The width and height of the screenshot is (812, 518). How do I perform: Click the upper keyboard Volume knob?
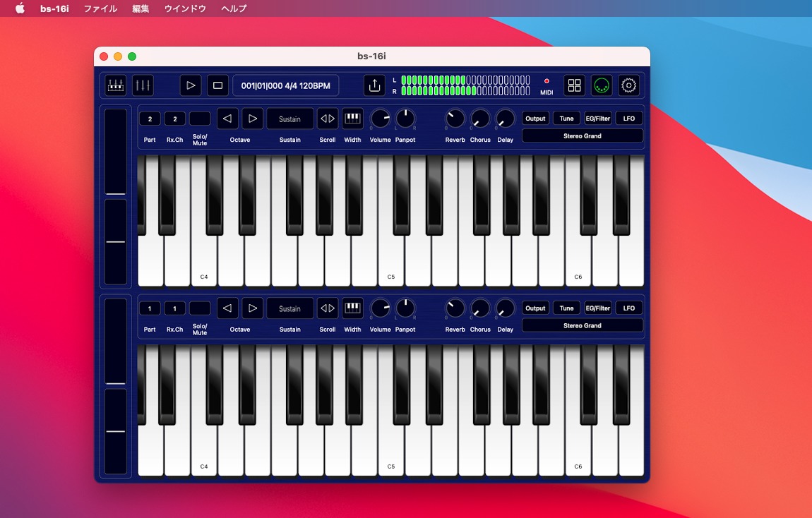click(x=380, y=119)
